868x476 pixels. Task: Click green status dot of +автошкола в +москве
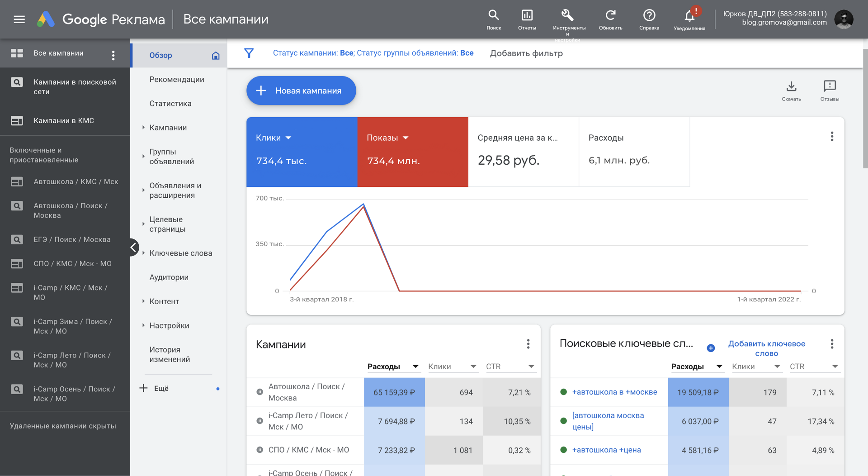pos(563,392)
